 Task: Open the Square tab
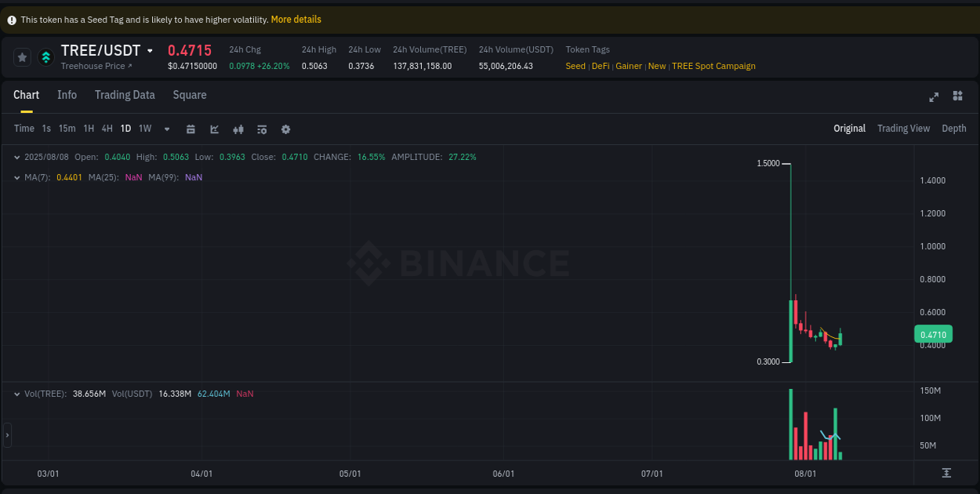coord(189,95)
